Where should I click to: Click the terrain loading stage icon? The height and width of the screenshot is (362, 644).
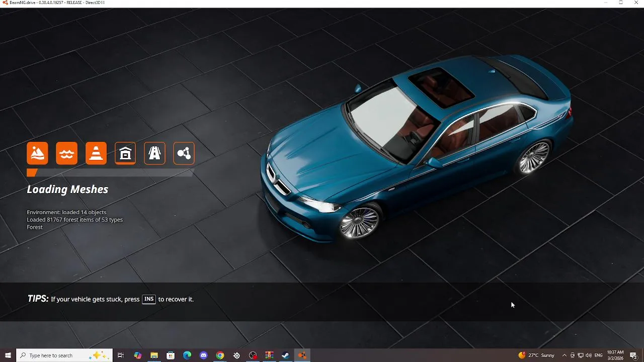(x=38, y=153)
